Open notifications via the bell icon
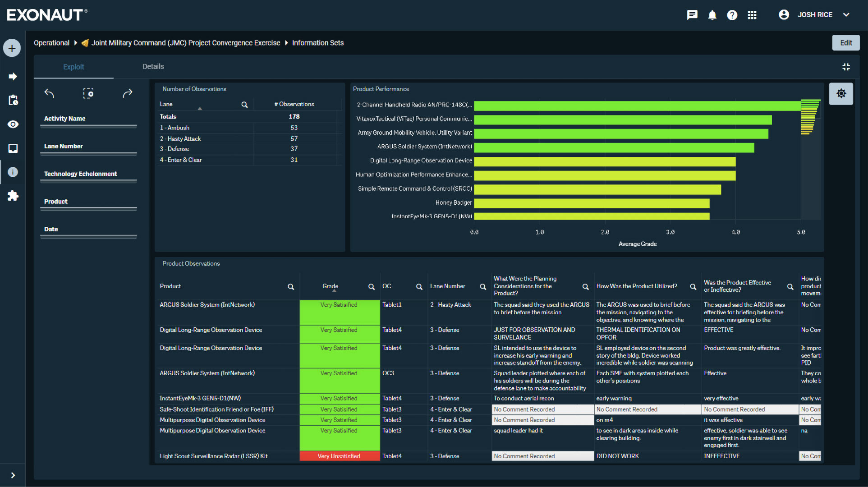868x487 pixels. click(x=712, y=15)
